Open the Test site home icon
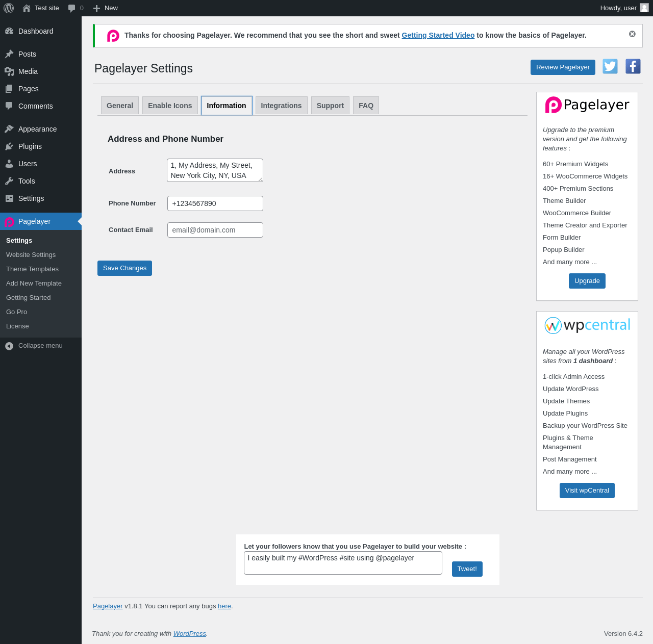 27,8
